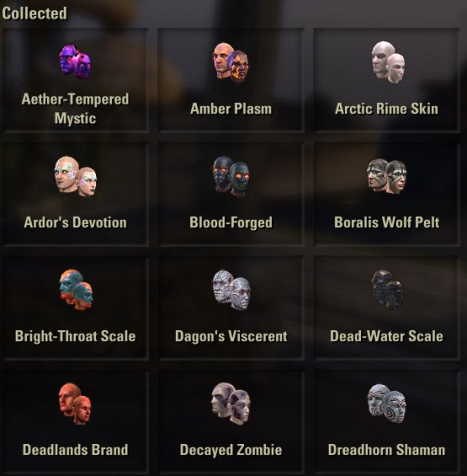
Task: Click the Aether-Tempered Mystic label text
Action: pyautogui.click(x=75, y=109)
